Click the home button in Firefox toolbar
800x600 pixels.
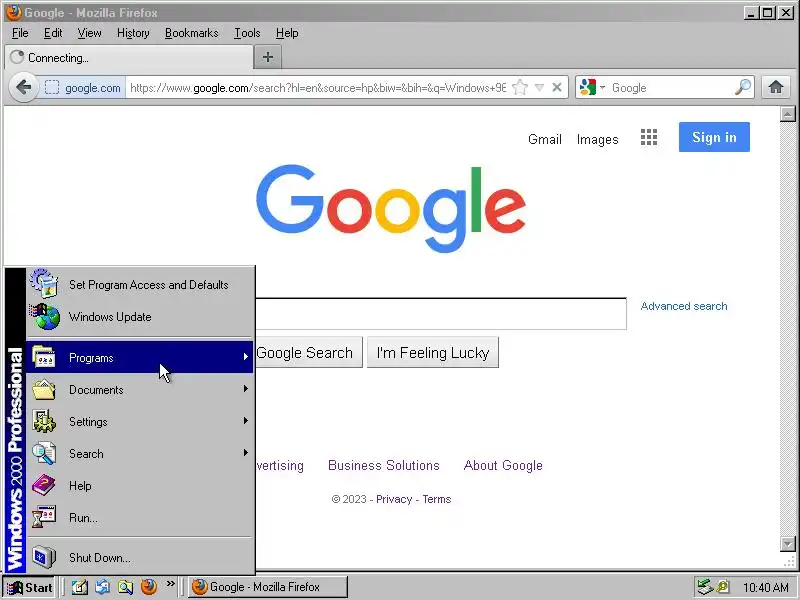click(776, 87)
